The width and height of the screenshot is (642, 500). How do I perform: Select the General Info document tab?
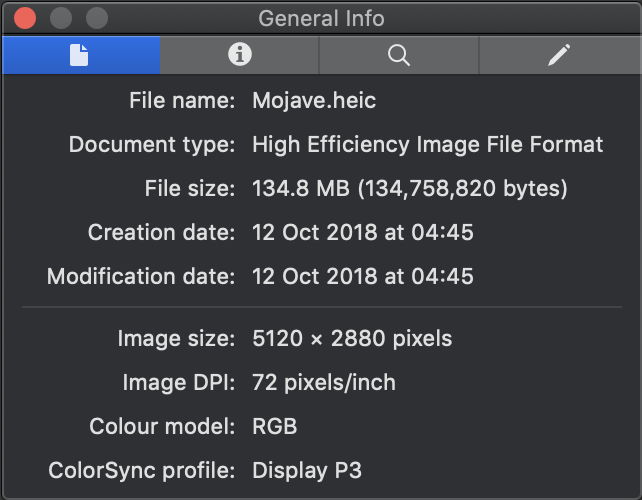coord(81,55)
